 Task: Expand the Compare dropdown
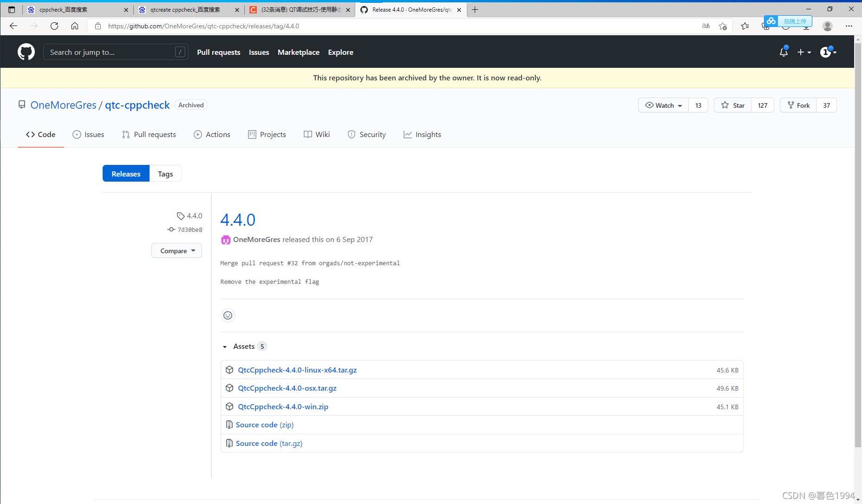coord(176,251)
